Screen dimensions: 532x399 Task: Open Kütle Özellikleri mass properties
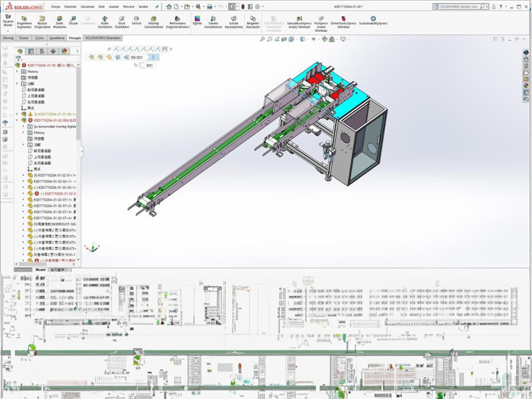click(105, 18)
